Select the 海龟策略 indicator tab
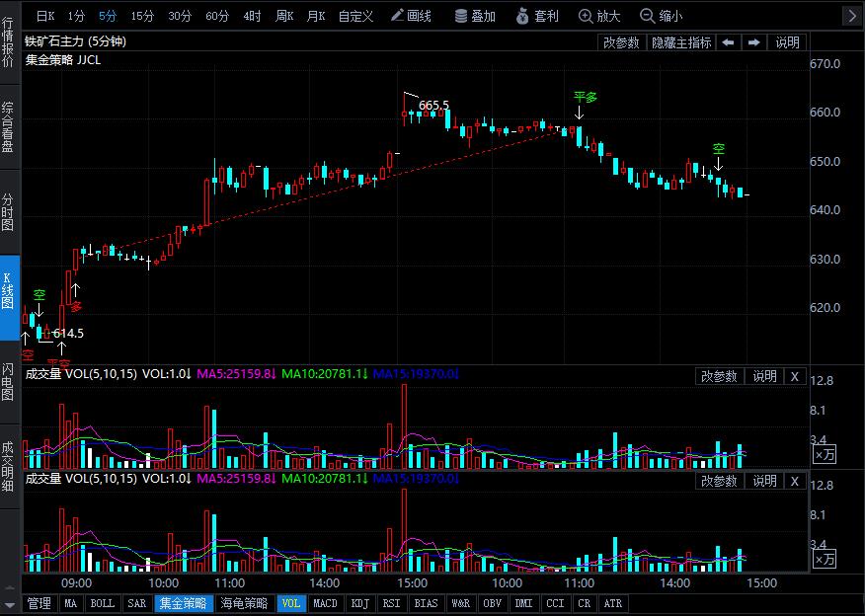This screenshot has height=616, width=865. click(243, 603)
